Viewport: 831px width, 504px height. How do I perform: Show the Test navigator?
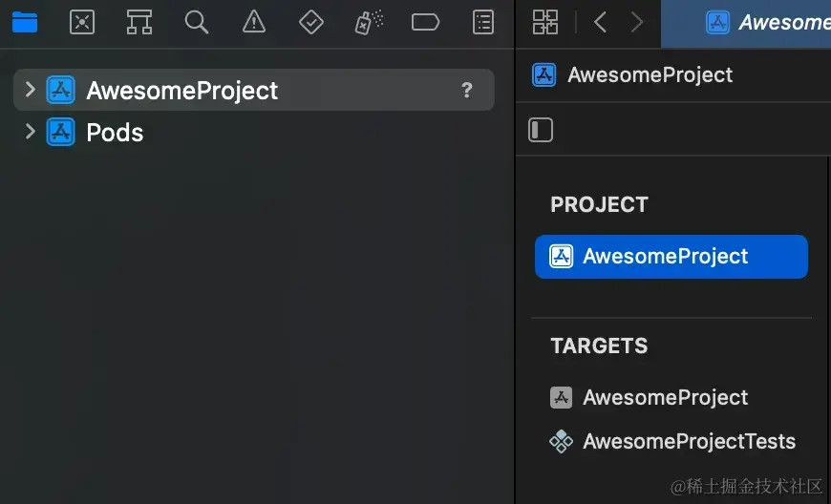click(311, 22)
